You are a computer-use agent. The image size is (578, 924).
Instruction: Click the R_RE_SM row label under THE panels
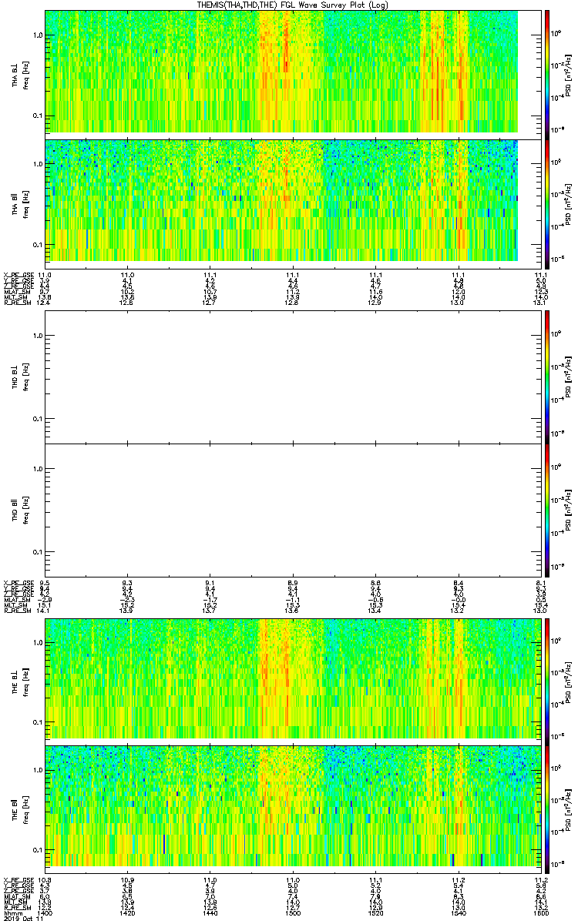[16, 908]
